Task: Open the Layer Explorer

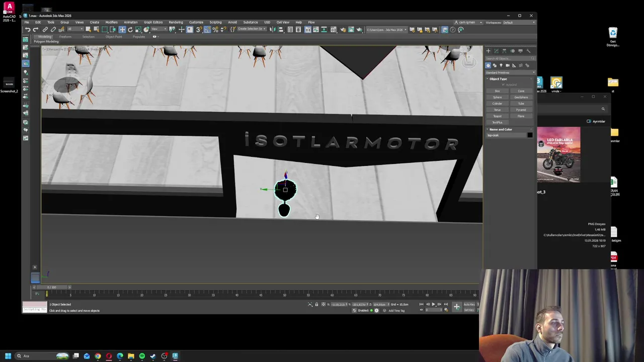Action: (298, 29)
